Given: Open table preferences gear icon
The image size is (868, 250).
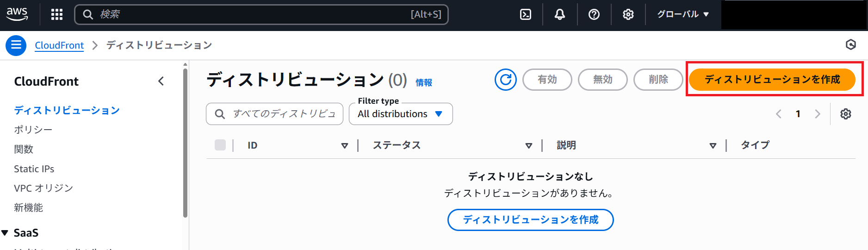Looking at the screenshot, I should pos(845,114).
